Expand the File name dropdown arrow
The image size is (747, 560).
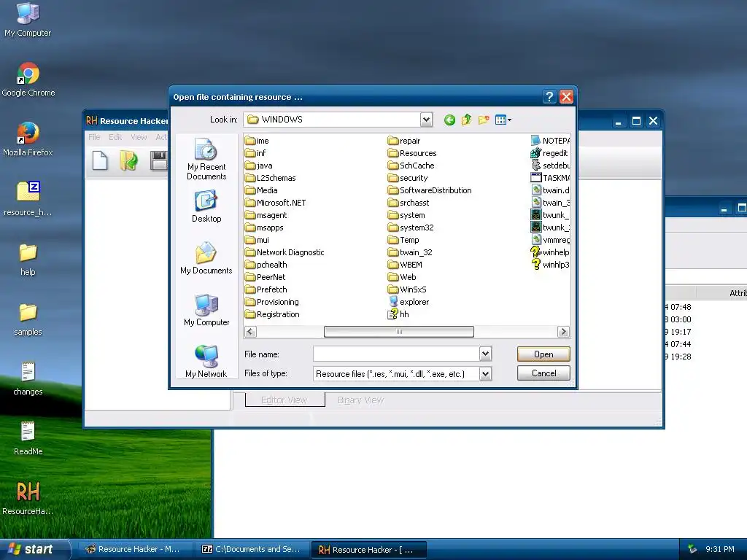tap(485, 354)
